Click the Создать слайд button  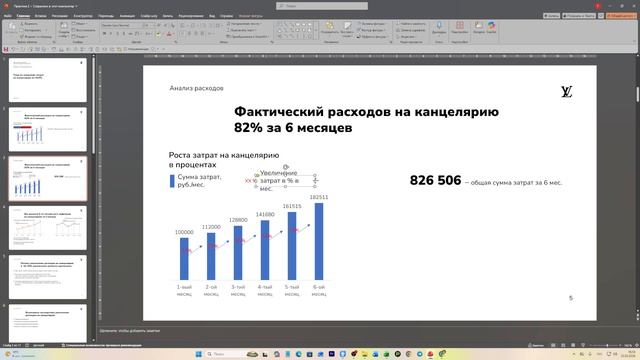point(64,30)
